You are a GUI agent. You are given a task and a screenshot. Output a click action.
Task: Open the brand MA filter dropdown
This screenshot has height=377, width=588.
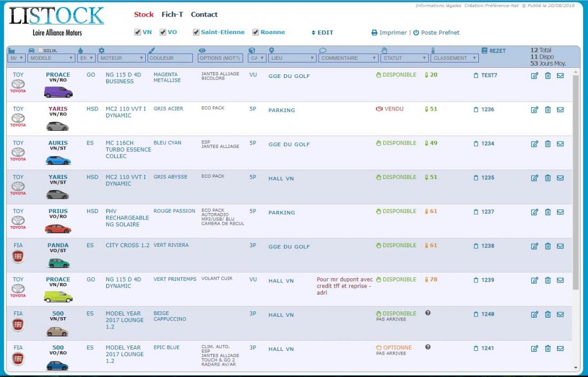[17, 58]
